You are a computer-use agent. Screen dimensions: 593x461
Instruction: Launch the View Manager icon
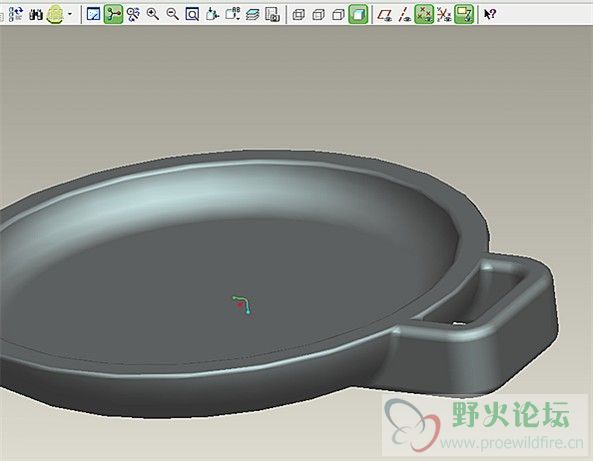[272, 15]
